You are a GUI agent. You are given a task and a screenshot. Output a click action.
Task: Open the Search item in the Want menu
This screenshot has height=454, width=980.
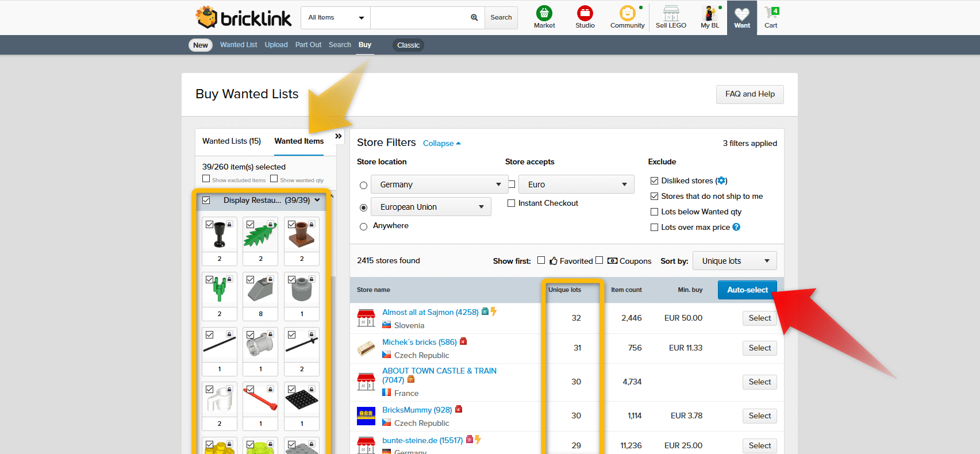[340, 45]
